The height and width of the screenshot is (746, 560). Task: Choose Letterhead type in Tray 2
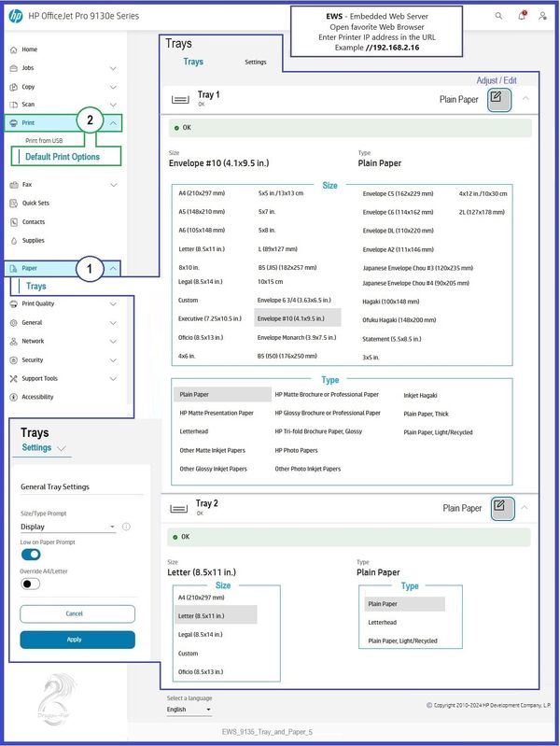(x=382, y=623)
